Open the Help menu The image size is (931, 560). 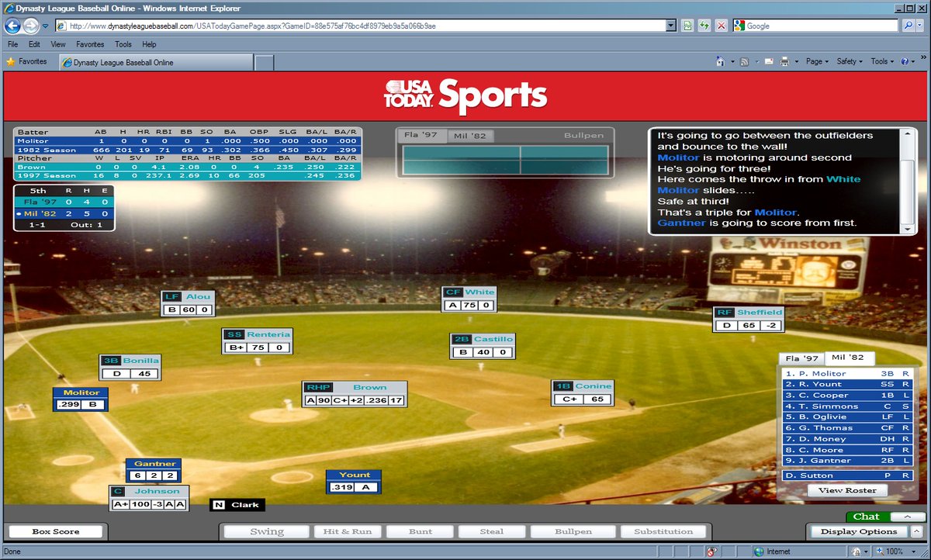pyautogui.click(x=149, y=44)
